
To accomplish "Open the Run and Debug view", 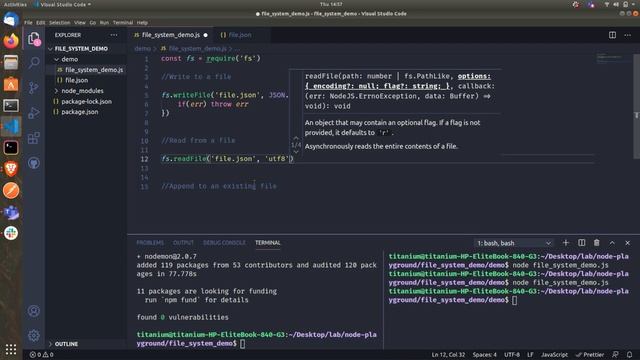I will click(34, 113).
